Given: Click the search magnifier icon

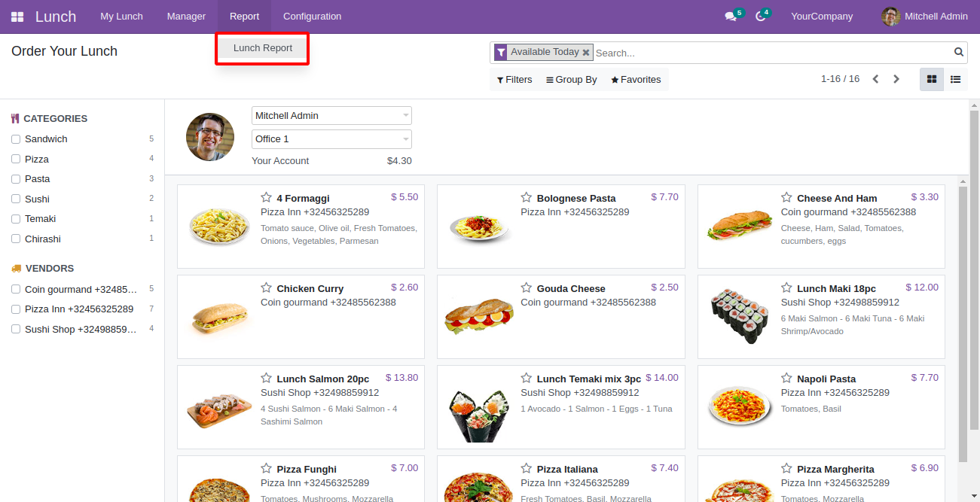Looking at the screenshot, I should point(959,52).
